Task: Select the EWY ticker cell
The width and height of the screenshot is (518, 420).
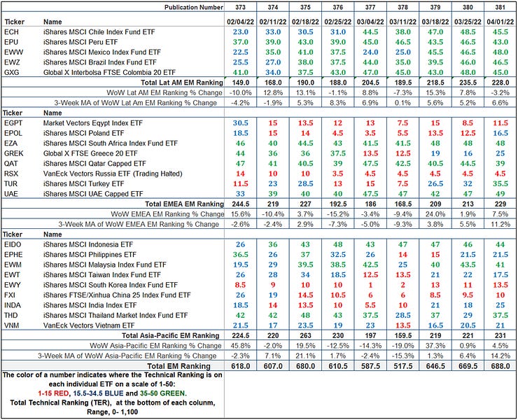Action: point(13,285)
